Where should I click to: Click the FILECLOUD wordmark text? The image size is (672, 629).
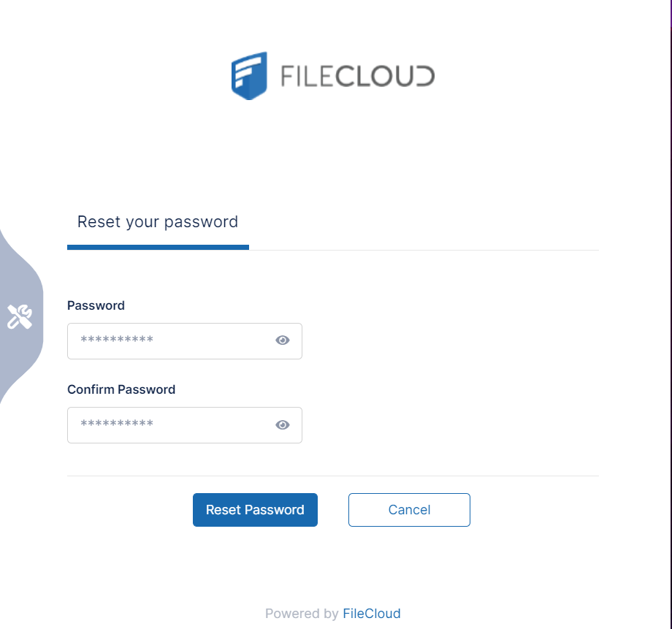(x=357, y=76)
